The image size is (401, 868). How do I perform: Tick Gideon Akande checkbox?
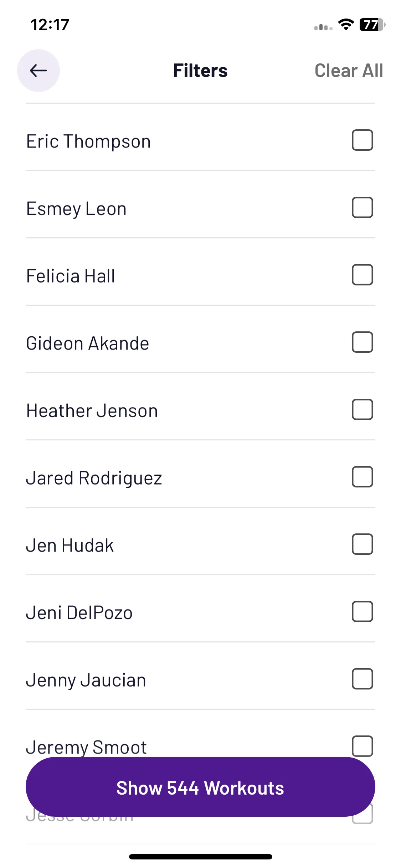(x=362, y=342)
